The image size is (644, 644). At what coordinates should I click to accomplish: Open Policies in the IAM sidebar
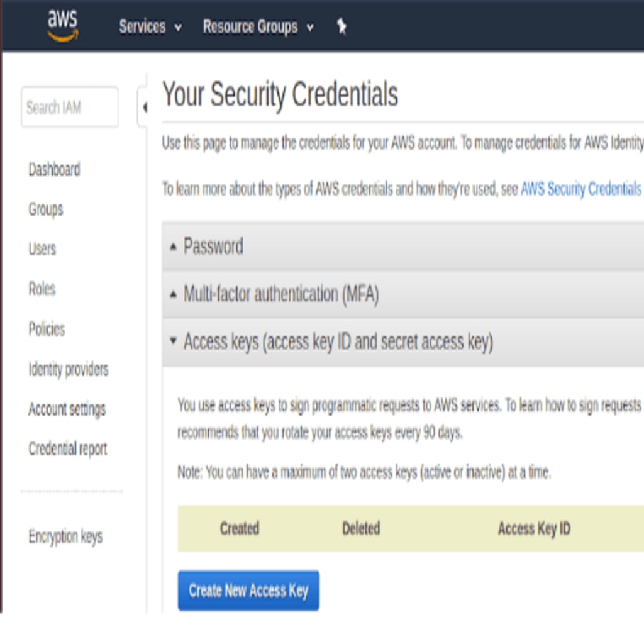47,329
